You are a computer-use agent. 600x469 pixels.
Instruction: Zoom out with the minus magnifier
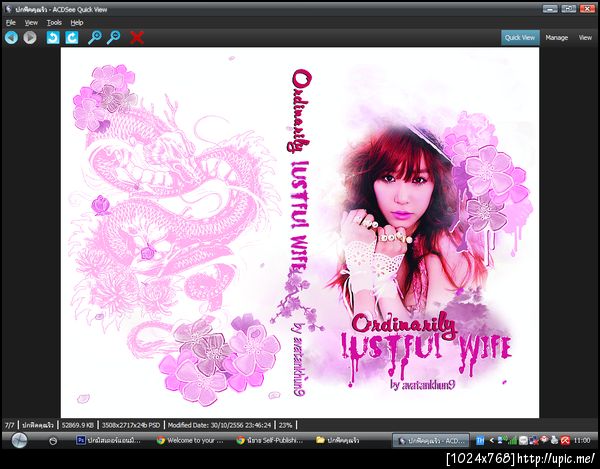pos(113,37)
